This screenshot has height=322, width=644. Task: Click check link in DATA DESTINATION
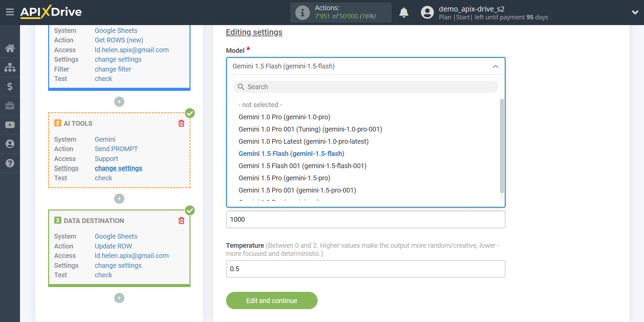click(103, 275)
